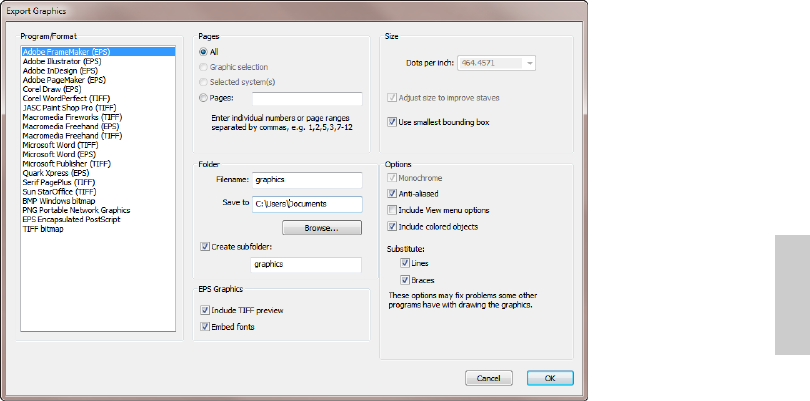
Task: Select BMP Windows bitmap format
Action: coord(98,200)
